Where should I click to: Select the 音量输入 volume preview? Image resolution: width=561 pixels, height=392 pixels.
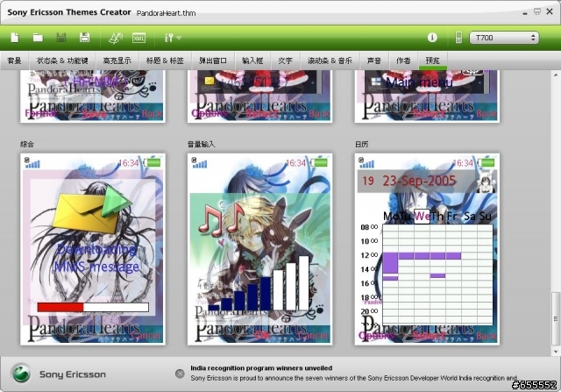(x=259, y=249)
